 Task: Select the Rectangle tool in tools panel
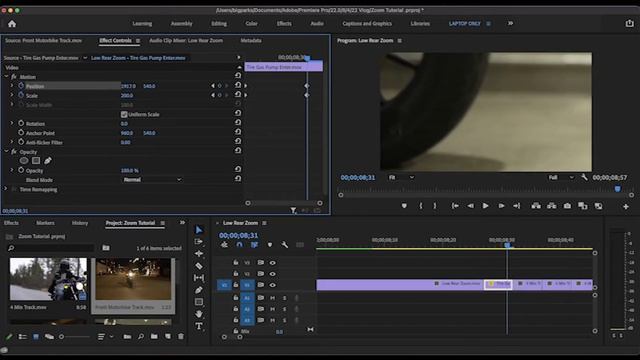(199, 302)
